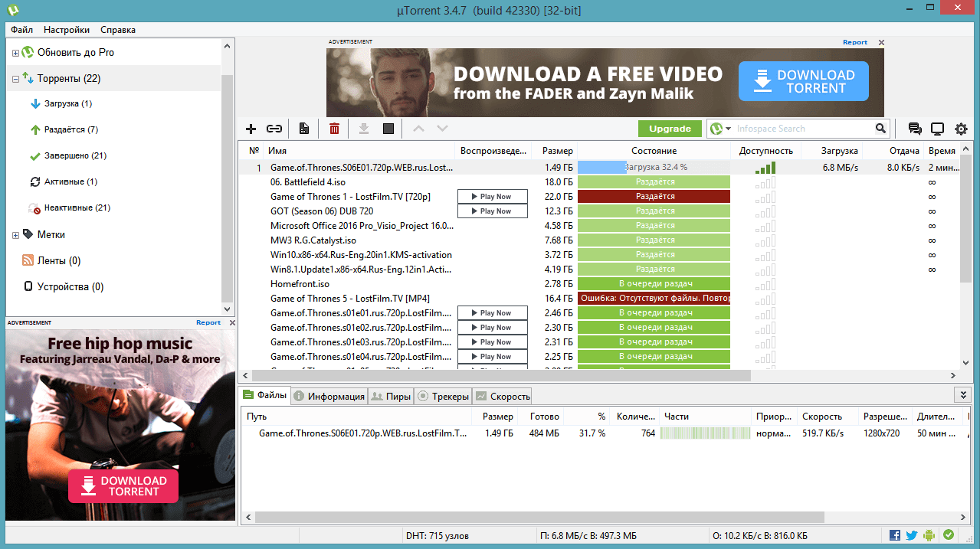Click the Remote monitor icon in toolbar
Viewport: 980px width, 549px height.
pos(937,129)
